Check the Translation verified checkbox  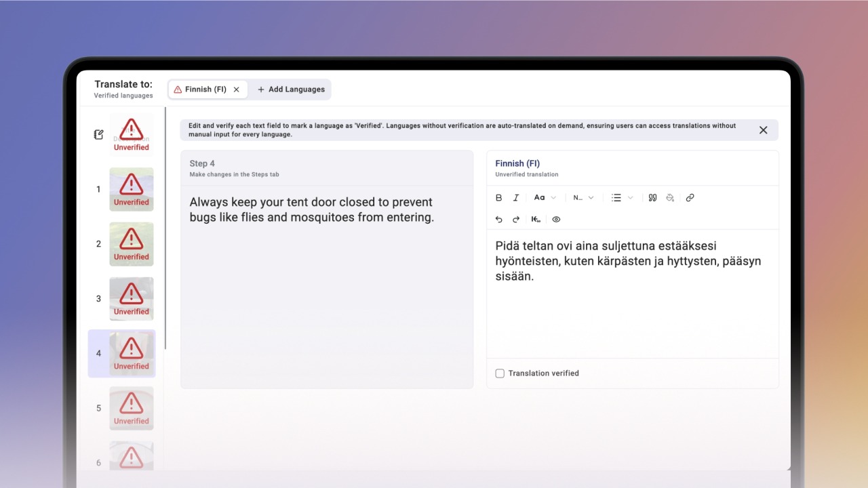pos(500,373)
